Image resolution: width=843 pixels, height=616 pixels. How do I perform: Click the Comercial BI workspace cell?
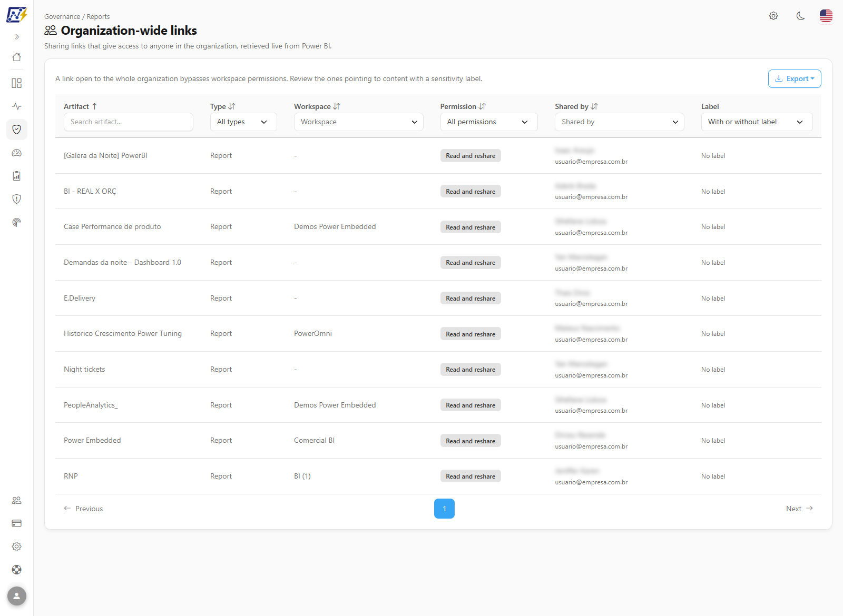tap(315, 441)
